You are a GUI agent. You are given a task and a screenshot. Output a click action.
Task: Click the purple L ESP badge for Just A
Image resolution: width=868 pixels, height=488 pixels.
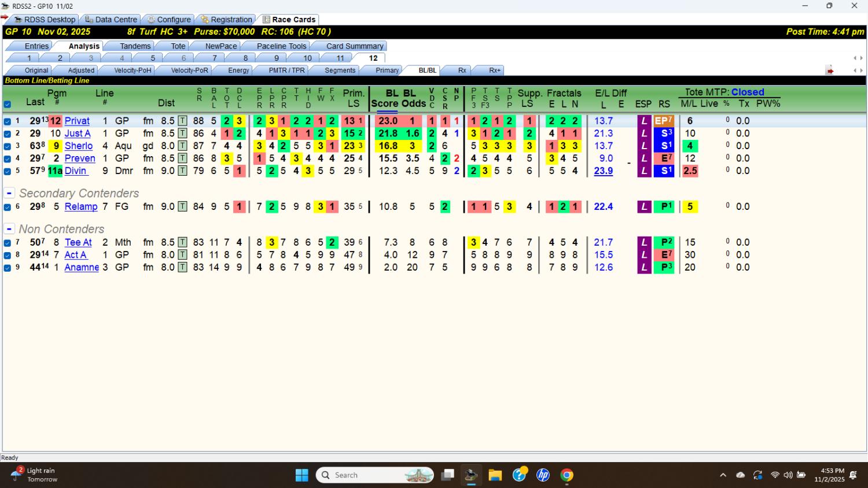point(644,134)
